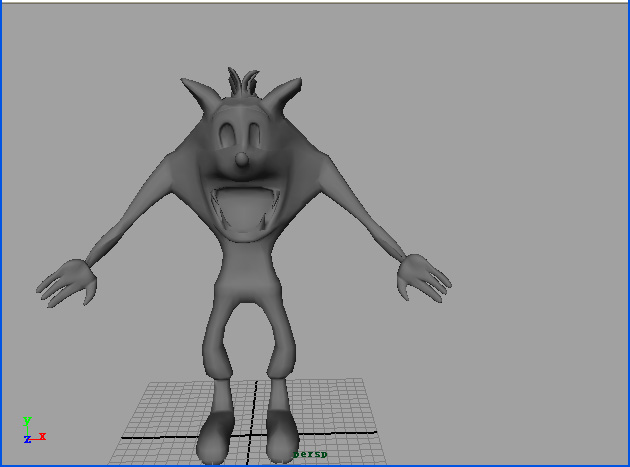Click the character's shoe on the screen's left
This screenshot has height=467, width=630.
point(215,436)
